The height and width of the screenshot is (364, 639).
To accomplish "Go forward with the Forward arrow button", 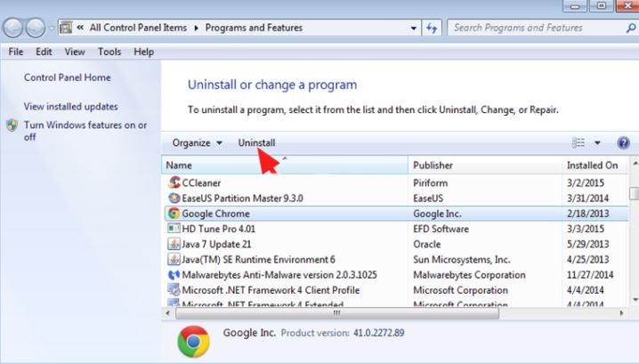I will (x=36, y=28).
